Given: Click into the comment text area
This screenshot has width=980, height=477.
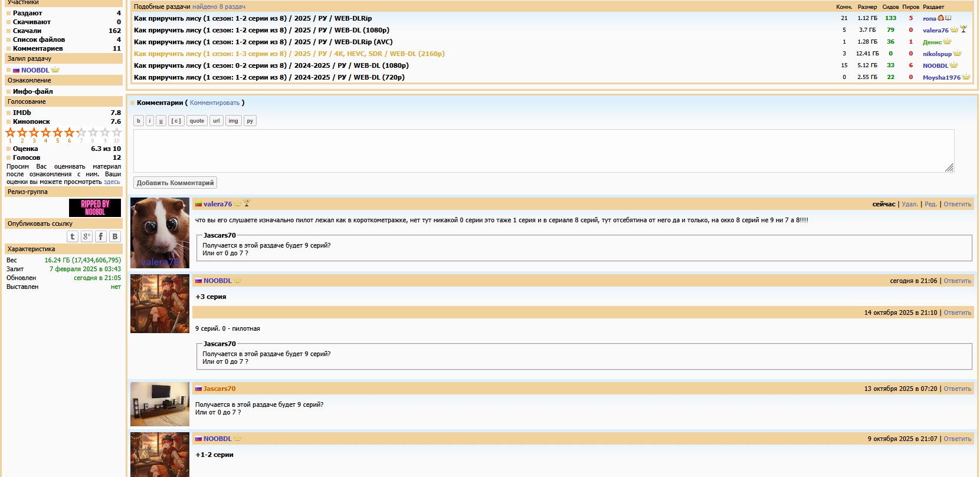Looking at the screenshot, I should (x=543, y=151).
